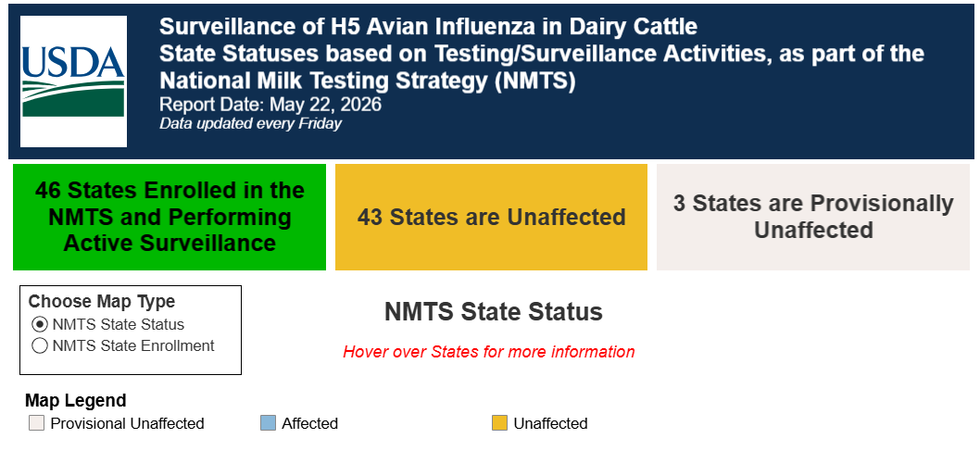980x451 pixels.
Task: Open the yellow 43 States are Unaffected tile
Action: click(491, 217)
